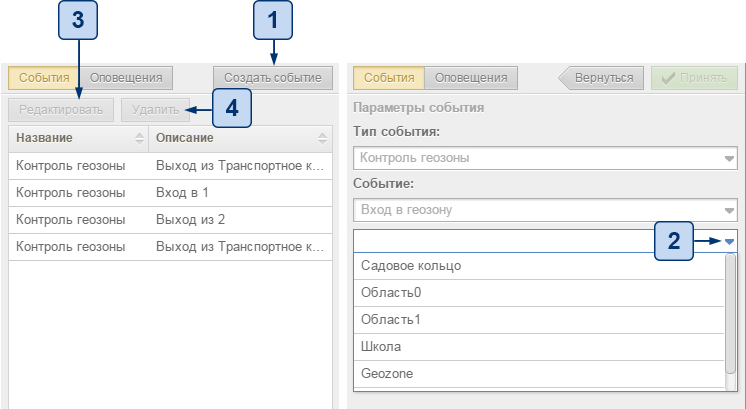
Task: Click the Создать событие button
Action: click(273, 78)
